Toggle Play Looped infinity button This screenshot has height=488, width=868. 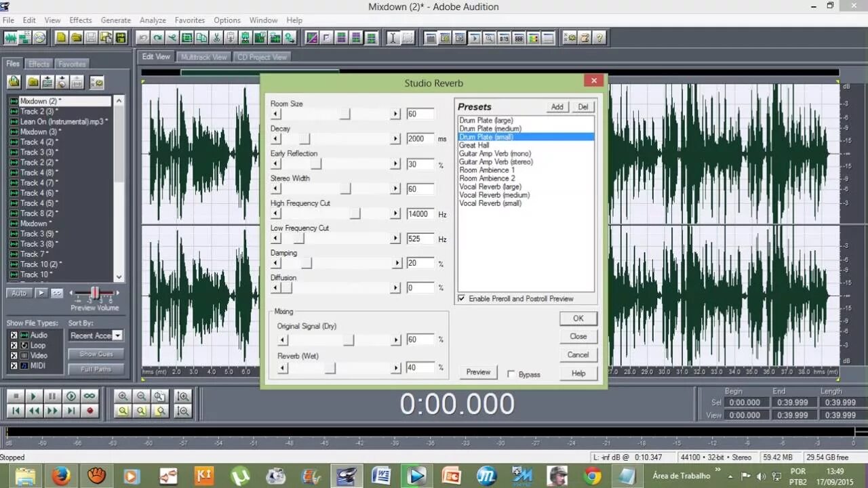pos(90,396)
